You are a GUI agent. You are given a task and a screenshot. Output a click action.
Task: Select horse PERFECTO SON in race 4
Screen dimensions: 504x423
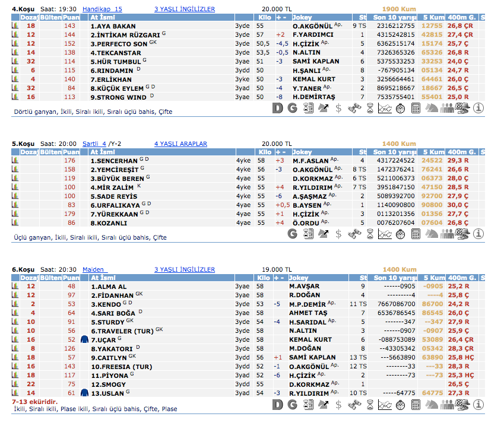point(118,44)
